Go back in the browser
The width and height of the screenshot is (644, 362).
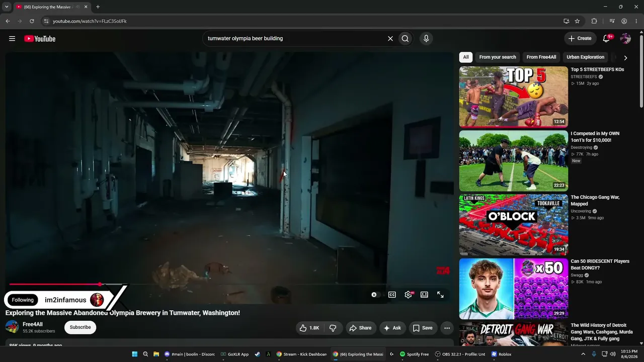coord(8,21)
